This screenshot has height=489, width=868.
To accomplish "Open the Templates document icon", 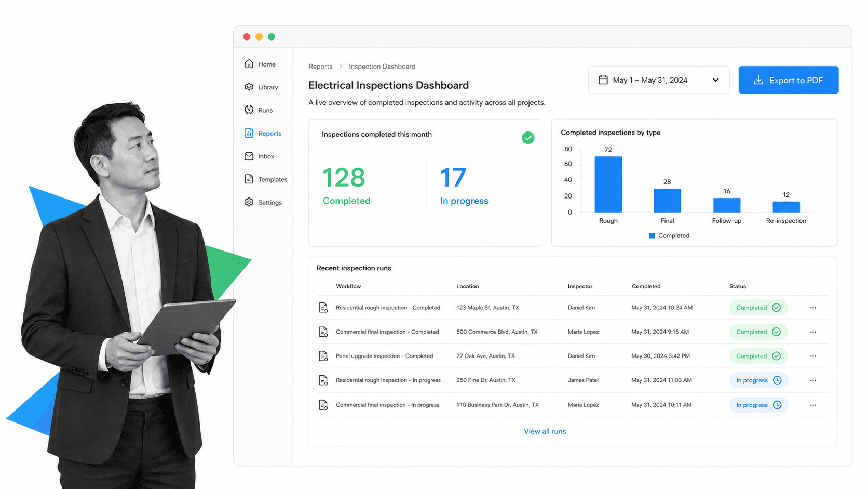I will click(x=249, y=179).
